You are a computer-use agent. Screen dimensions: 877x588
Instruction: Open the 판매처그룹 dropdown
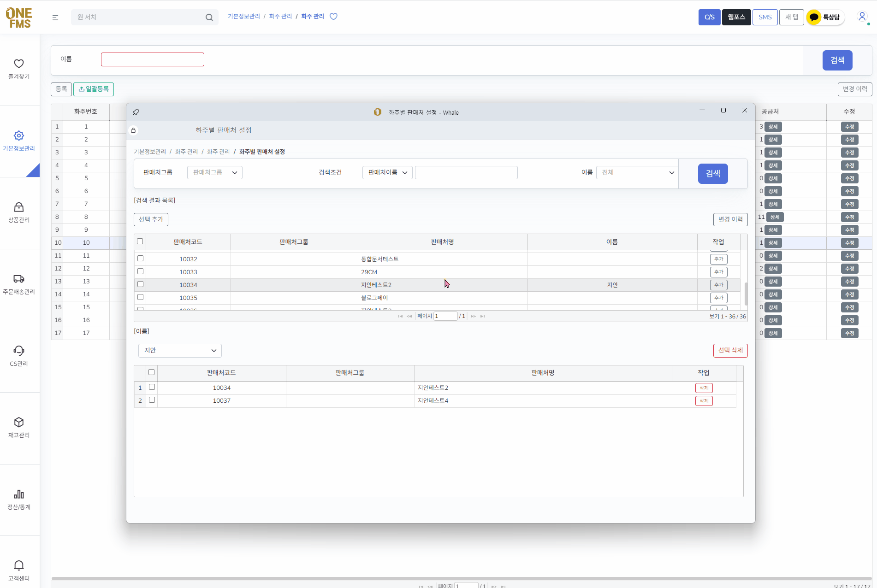[x=215, y=172]
